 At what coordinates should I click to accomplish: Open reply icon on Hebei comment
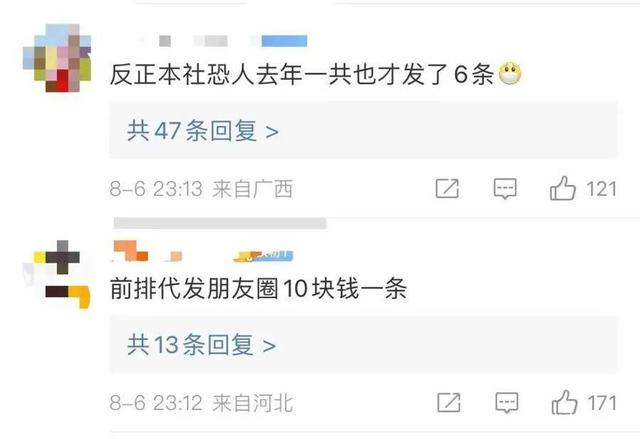[507, 402]
